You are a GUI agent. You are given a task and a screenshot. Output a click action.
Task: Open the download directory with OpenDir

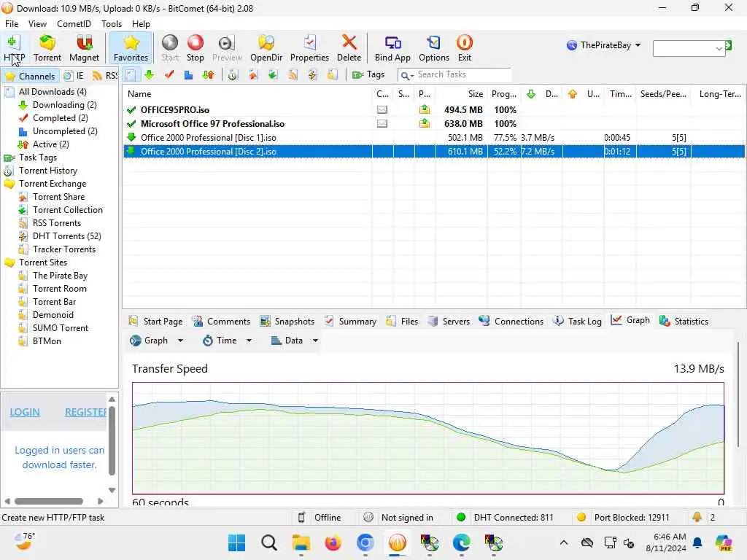[266, 48]
